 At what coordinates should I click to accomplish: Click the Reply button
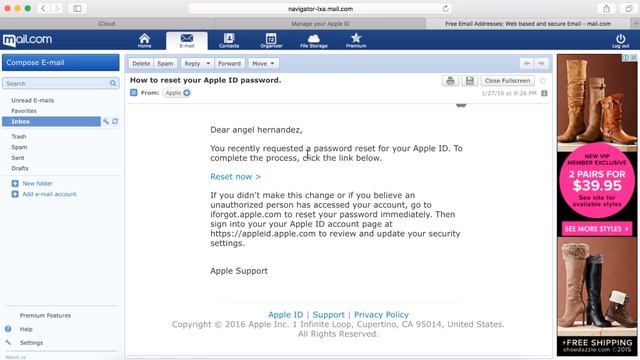pos(192,63)
